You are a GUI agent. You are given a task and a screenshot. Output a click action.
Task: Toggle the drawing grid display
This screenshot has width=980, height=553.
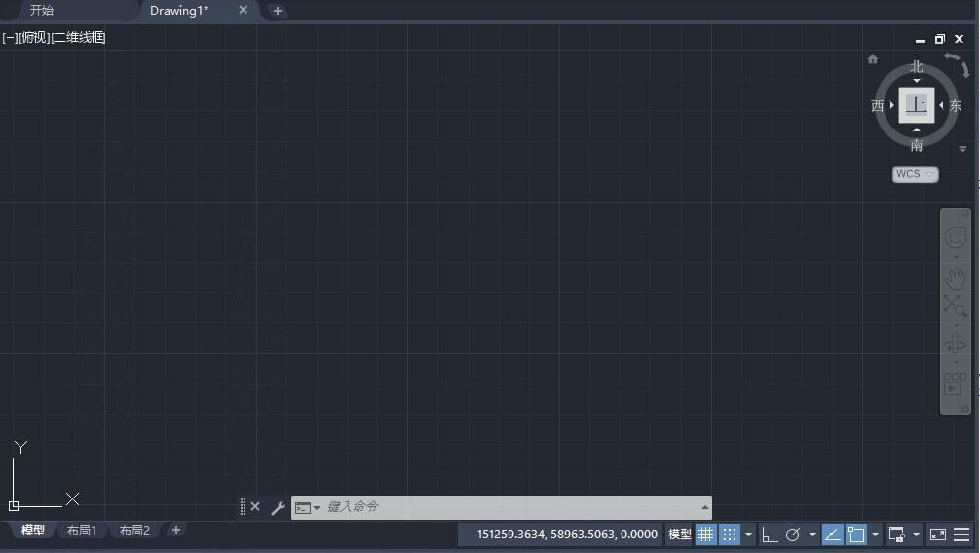(x=705, y=535)
